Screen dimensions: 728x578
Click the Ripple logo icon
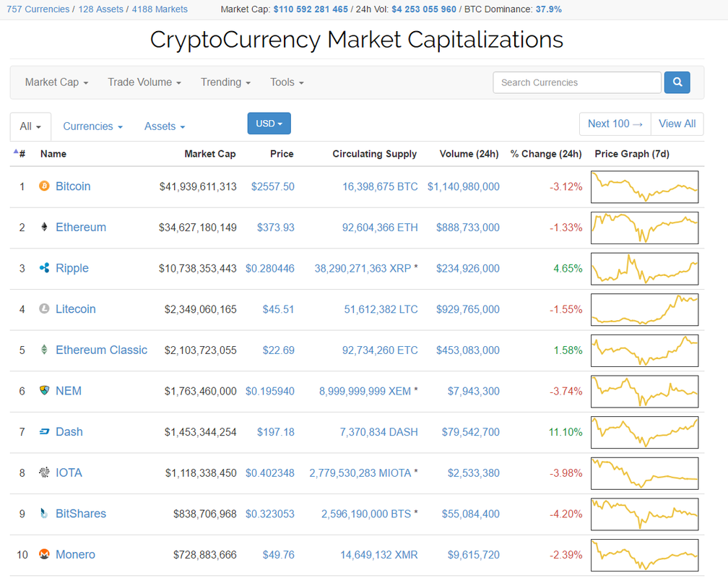pos(44,268)
